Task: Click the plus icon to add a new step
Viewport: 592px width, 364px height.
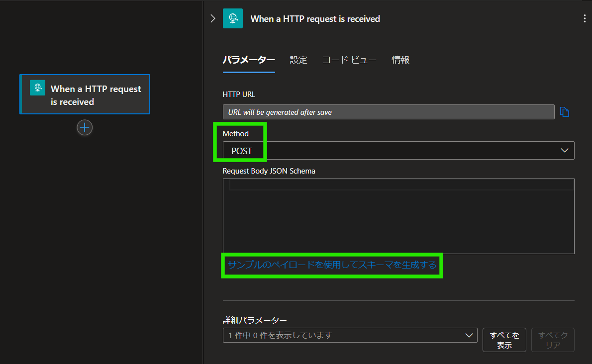Action: 85,128
